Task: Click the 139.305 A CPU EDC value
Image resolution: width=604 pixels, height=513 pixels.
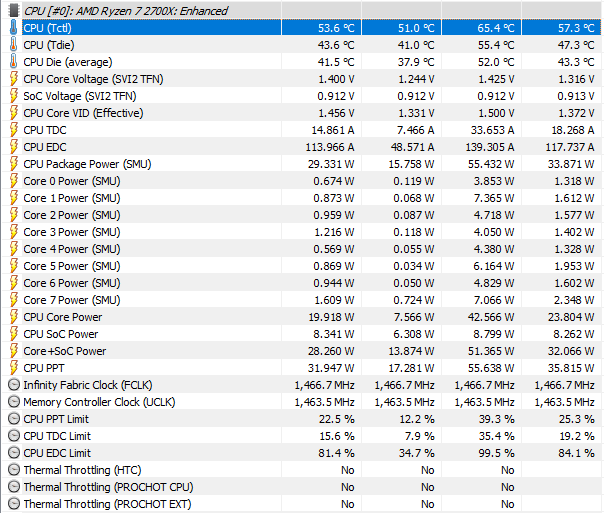Action: (488, 147)
